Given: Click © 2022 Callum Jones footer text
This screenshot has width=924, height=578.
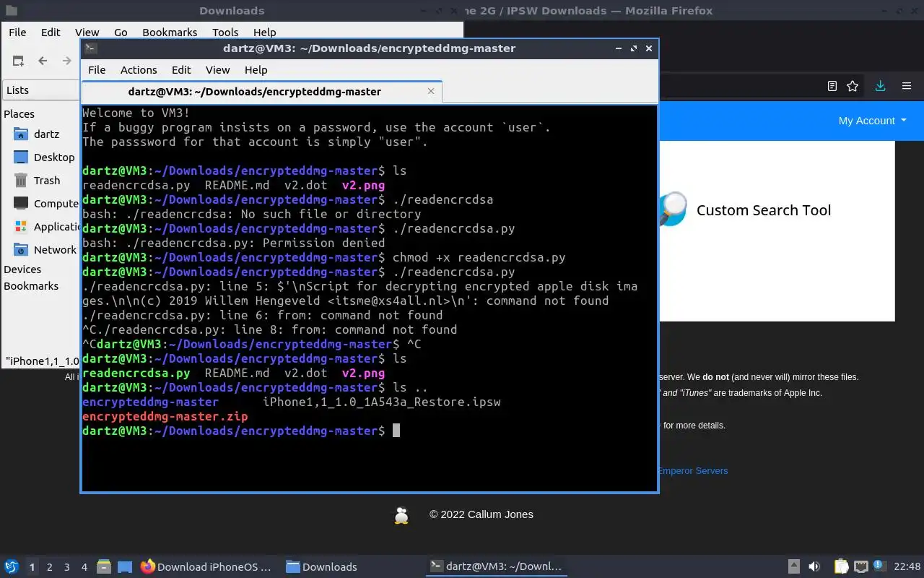Looking at the screenshot, I should 481,514.
